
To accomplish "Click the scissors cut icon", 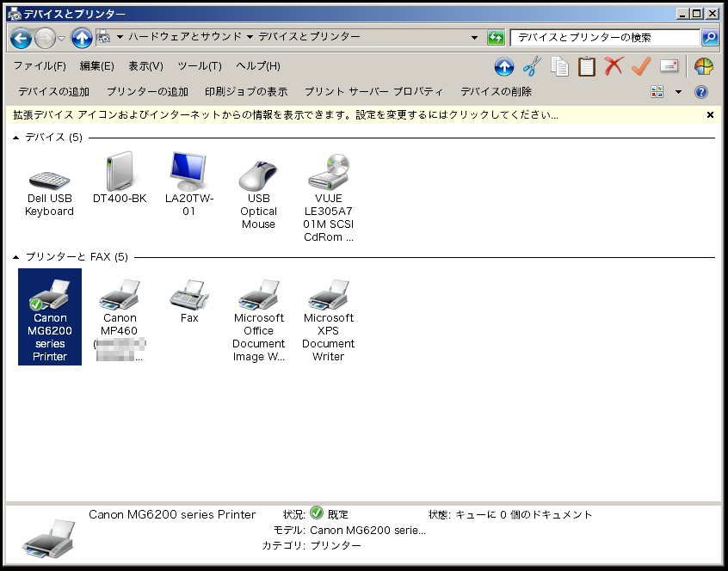I will pyautogui.click(x=532, y=66).
